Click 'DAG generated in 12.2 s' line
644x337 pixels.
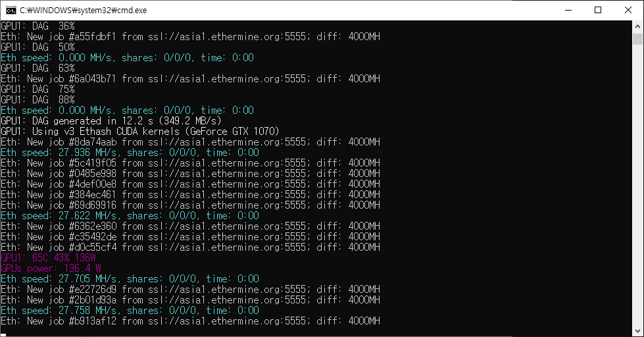111,121
